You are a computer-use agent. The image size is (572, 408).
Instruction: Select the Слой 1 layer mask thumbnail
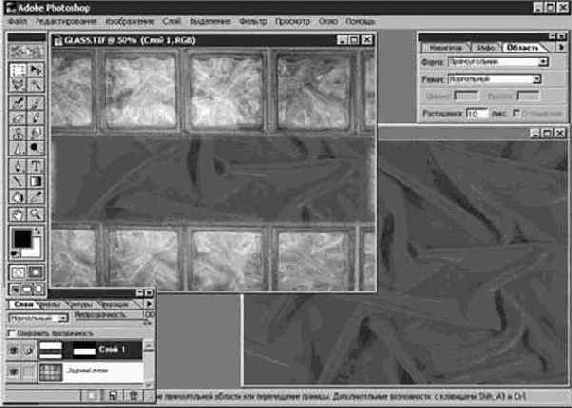84,350
